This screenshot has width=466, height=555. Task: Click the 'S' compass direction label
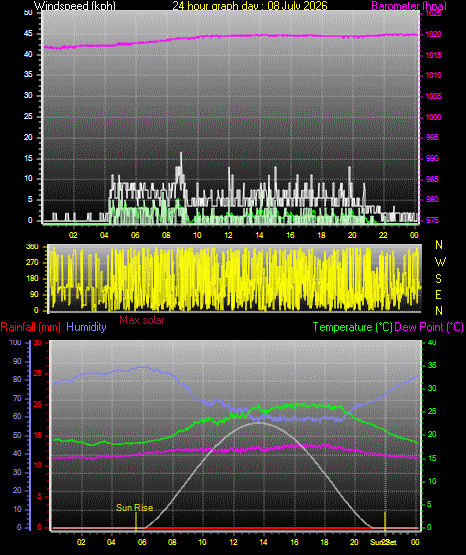click(438, 279)
